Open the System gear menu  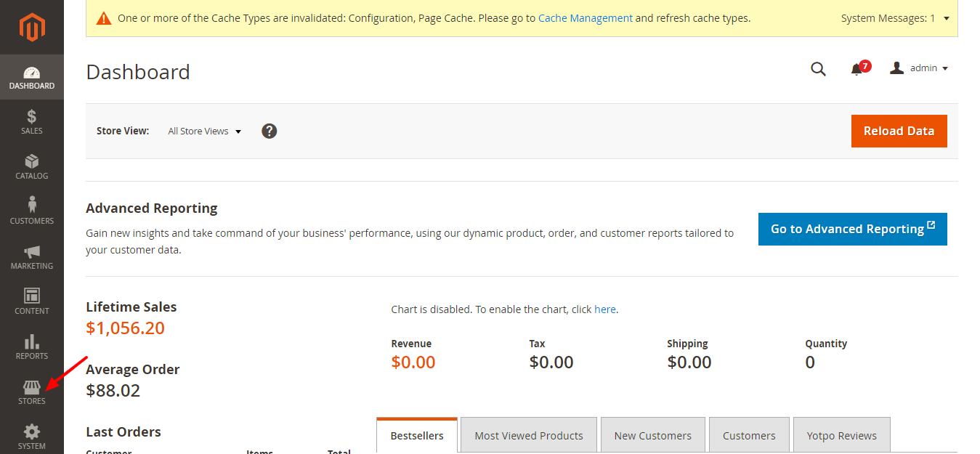click(32, 437)
